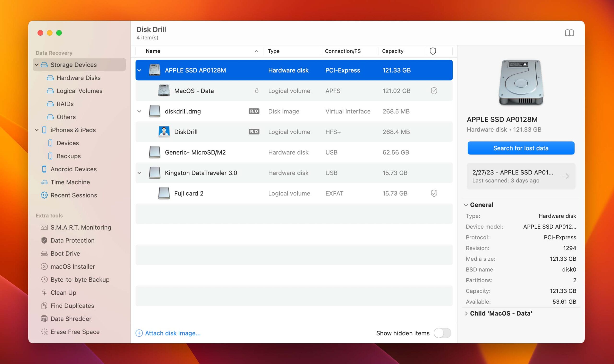
Task: Select the Generic- MicroSD/M2 row
Action: click(x=294, y=152)
